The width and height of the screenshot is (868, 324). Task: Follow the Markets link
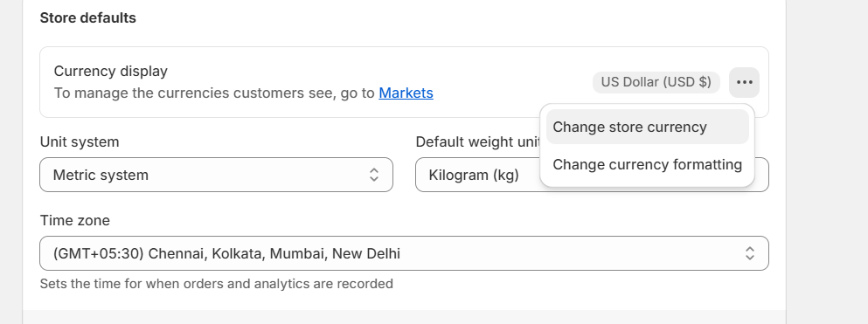(x=406, y=93)
